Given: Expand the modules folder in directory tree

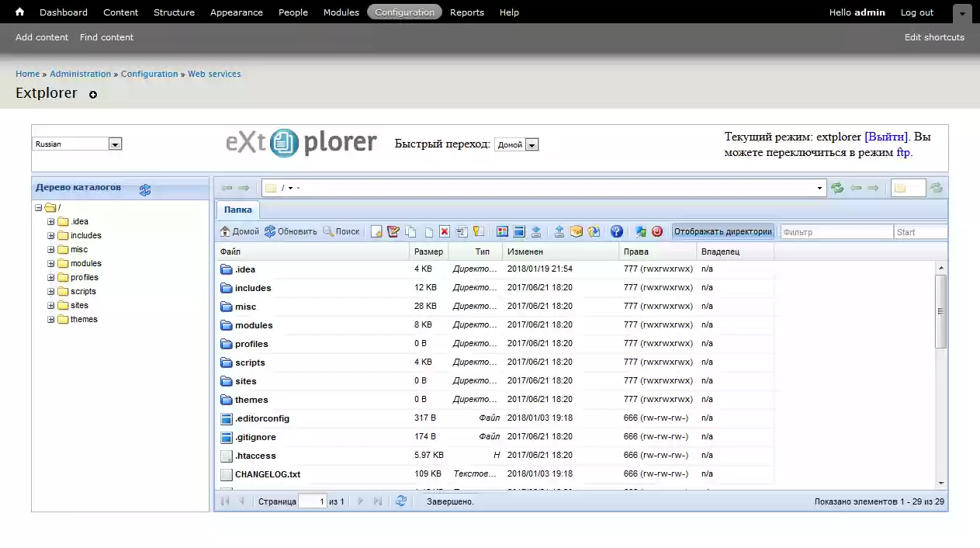Looking at the screenshot, I should tap(49, 263).
